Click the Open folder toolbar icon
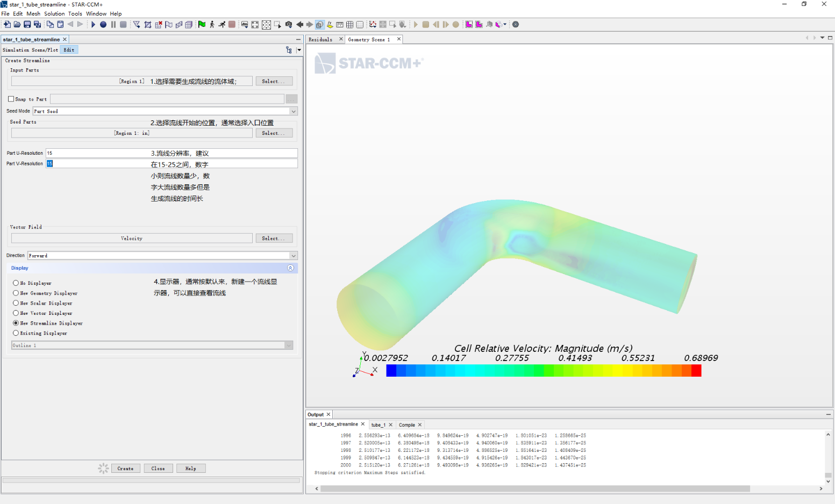The image size is (835, 504). point(17,24)
